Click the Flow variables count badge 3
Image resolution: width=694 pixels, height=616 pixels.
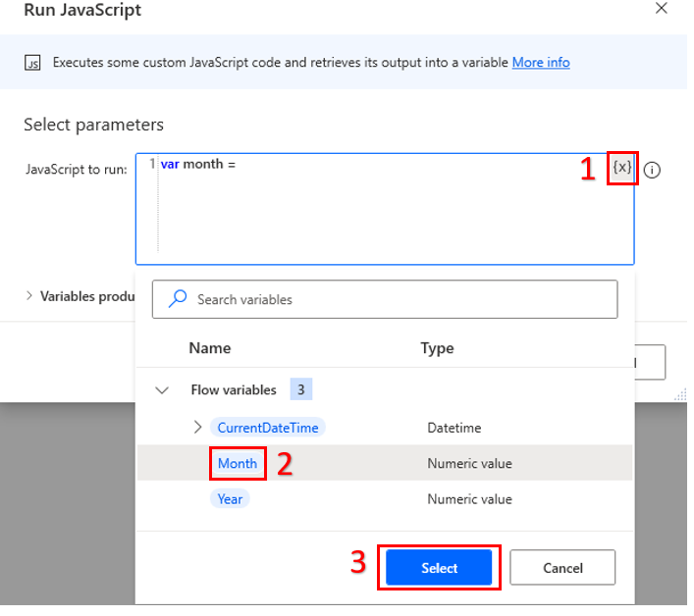tap(301, 389)
